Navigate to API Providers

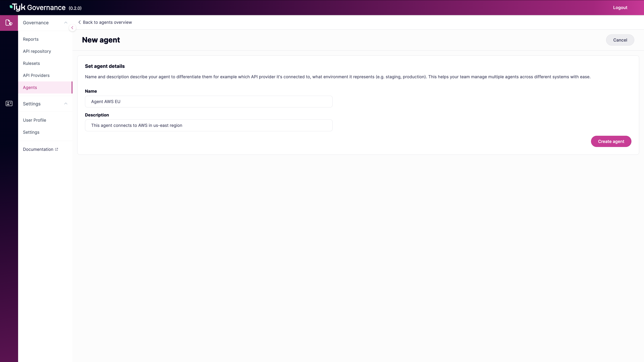point(36,75)
